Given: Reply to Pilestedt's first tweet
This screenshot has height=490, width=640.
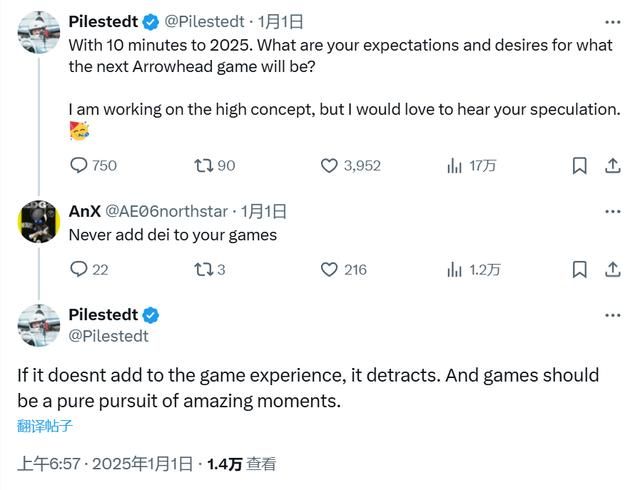Looking at the screenshot, I should tap(79, 166).
